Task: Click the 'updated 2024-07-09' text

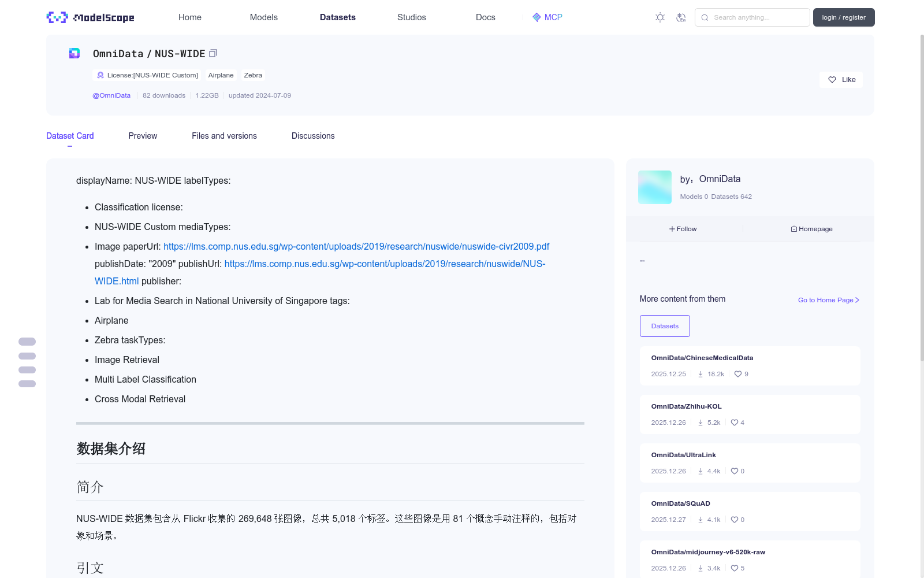Action: pos(260,95)
